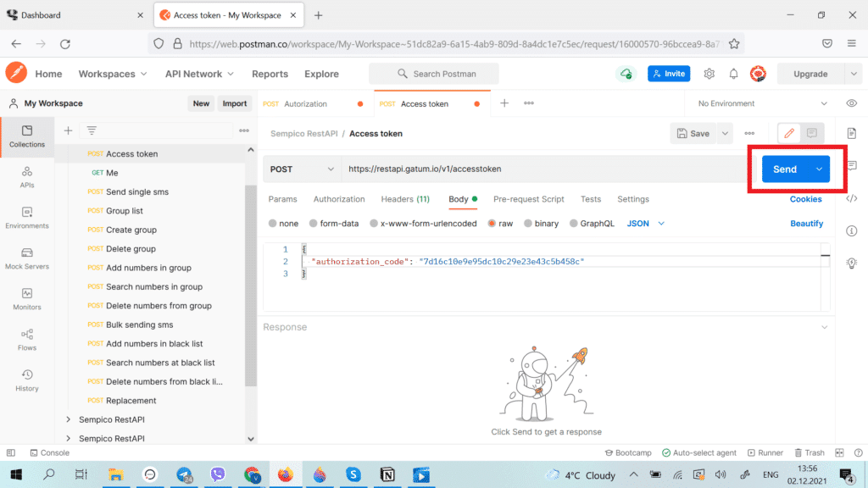Open the Workspaces menu dropdown
868x488 pixels.
113,74
